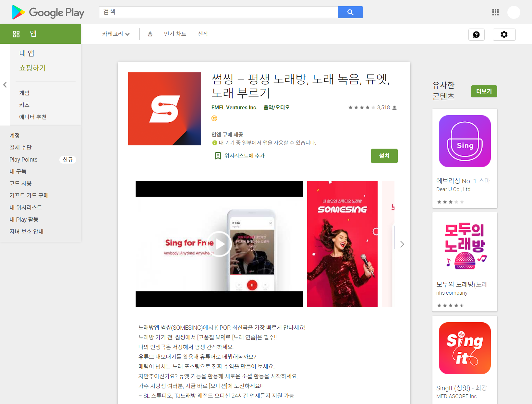Image resolution: width=532 pixels, height=404 pixels.
Task: Open the Google apps grid icon
Action: pyautogui.click(x=495, y=12)
